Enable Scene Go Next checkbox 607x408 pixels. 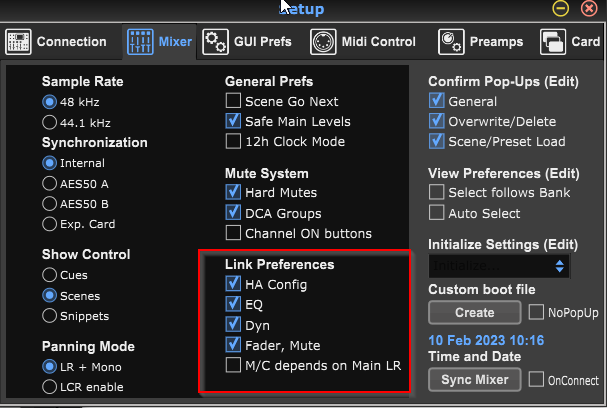click(x=233, y=101)
